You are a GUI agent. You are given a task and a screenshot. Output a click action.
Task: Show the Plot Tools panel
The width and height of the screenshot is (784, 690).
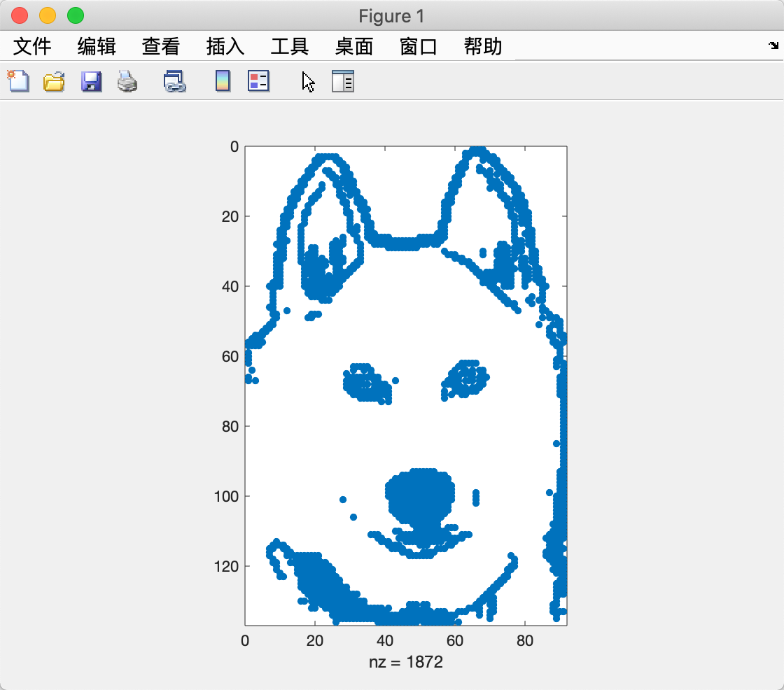tap(342, 81)
